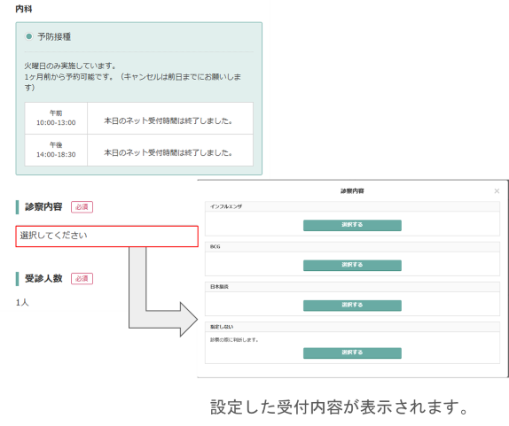Image resolution: width=509 pixels, height=426 pixels.
Task: Open the 選択してください dropdown field
Action: click(x=107, y=236)
